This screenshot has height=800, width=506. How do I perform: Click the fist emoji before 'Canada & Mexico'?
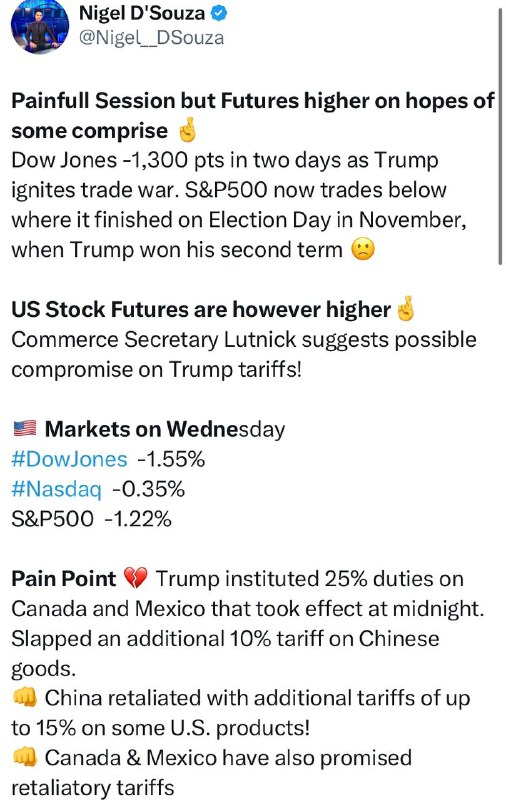(x=24, y=758)
